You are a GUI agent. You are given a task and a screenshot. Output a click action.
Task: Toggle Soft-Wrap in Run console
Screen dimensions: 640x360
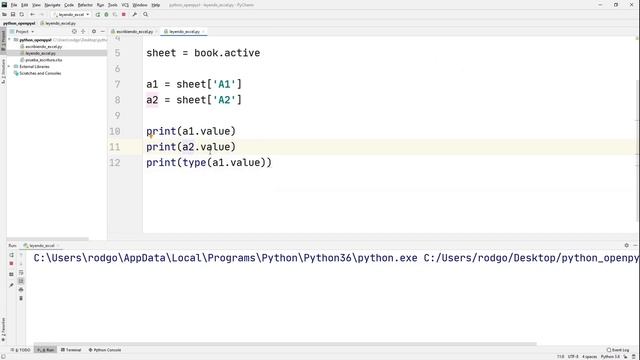click(21, 273)
